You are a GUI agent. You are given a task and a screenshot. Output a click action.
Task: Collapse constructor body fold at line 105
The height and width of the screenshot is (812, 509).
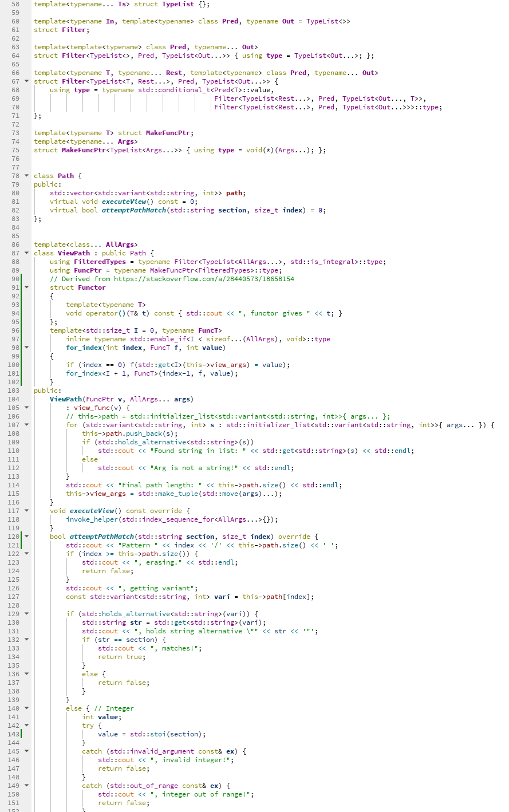tap(26, 408)
